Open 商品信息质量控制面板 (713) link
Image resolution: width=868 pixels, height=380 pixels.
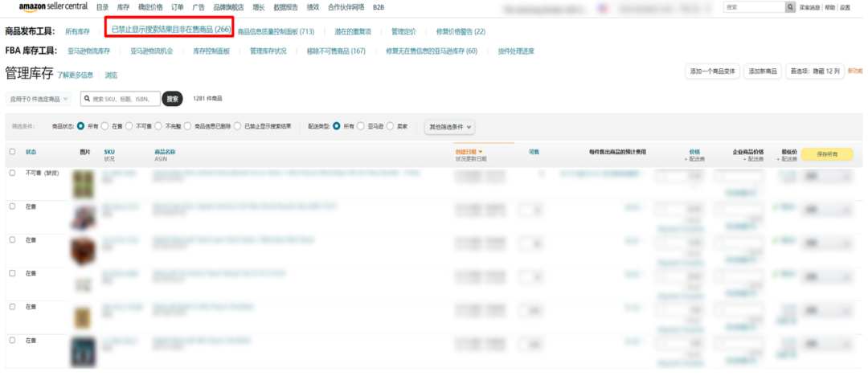pyautogui.click(x=276, y=32)
